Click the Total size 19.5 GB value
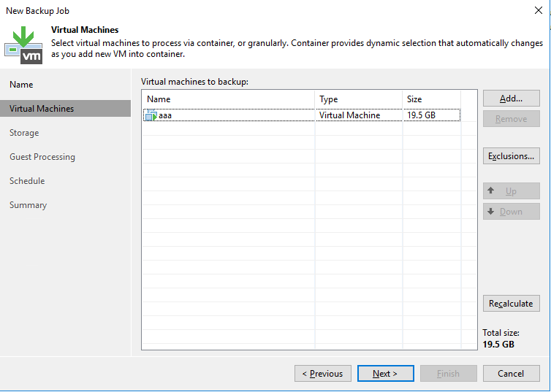 coord(498,345)
